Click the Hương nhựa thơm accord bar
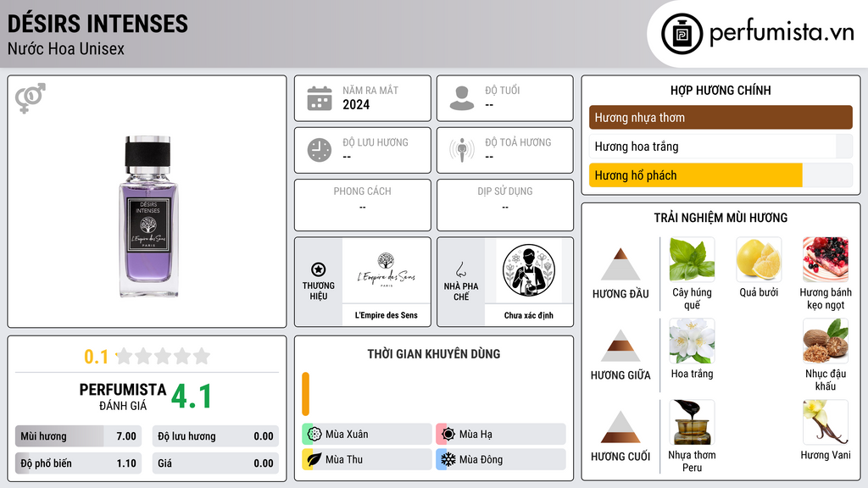Image resolution: width=868 pixels, height=488 pixels. coord(721,117)
